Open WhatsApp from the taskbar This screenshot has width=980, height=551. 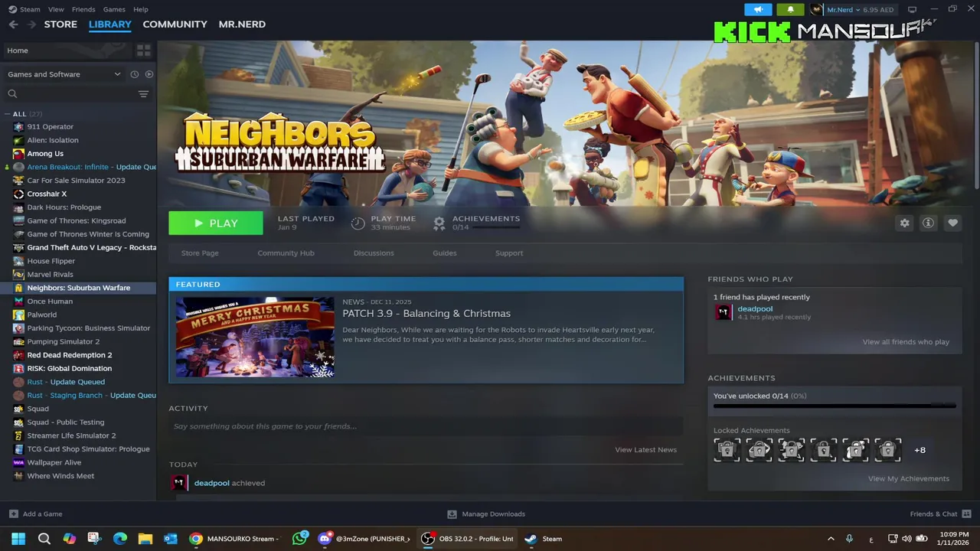299,539
